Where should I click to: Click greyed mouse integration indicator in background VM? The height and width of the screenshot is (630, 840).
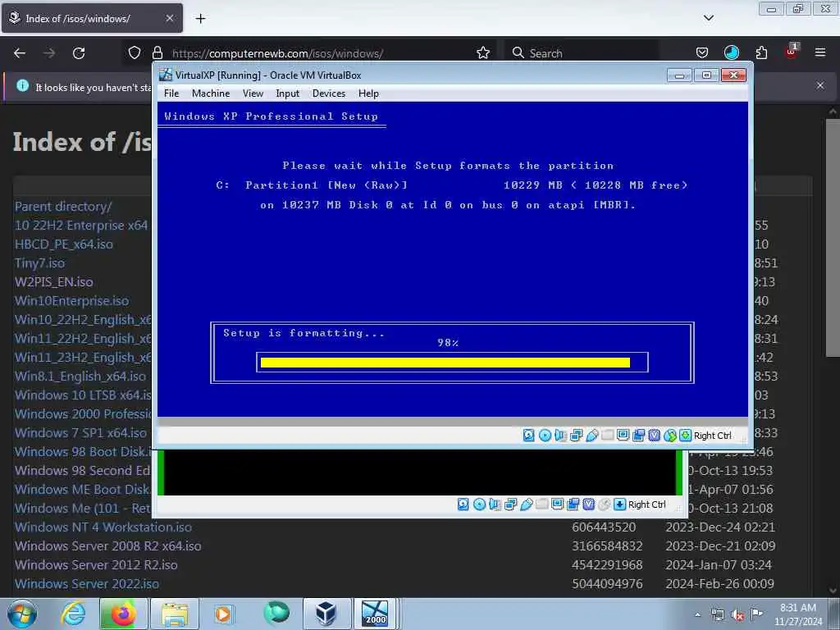605,504
